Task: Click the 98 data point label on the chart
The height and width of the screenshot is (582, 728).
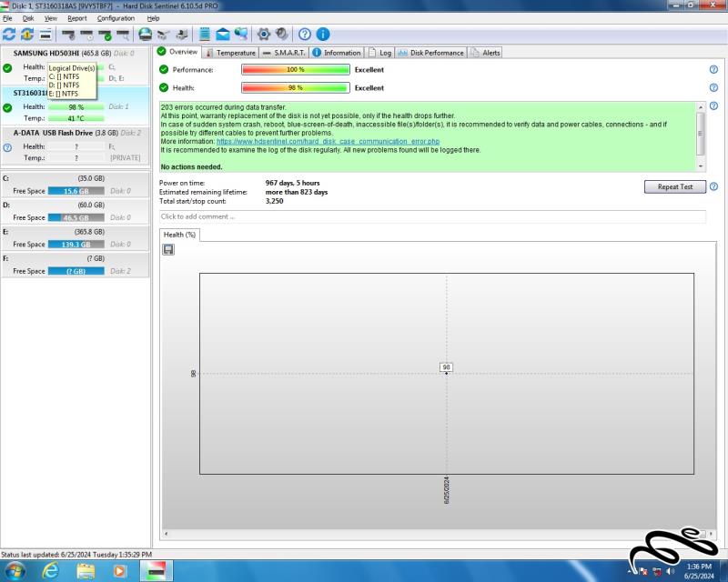Action: 446,367
